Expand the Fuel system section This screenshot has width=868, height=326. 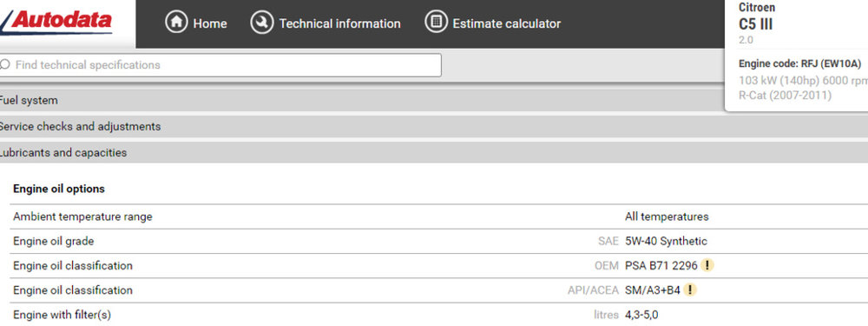point(362,100)
